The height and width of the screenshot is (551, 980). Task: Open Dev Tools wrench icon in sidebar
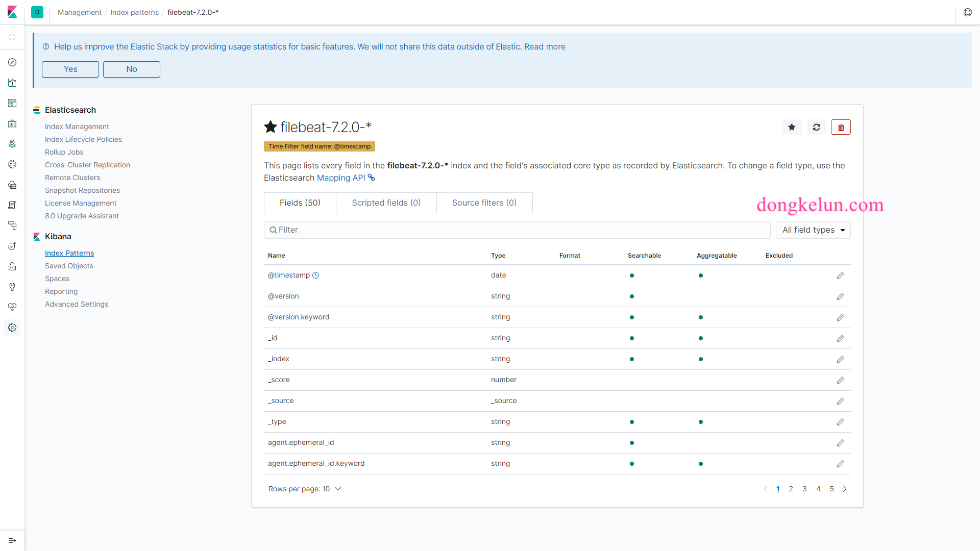tap(12, 287)
